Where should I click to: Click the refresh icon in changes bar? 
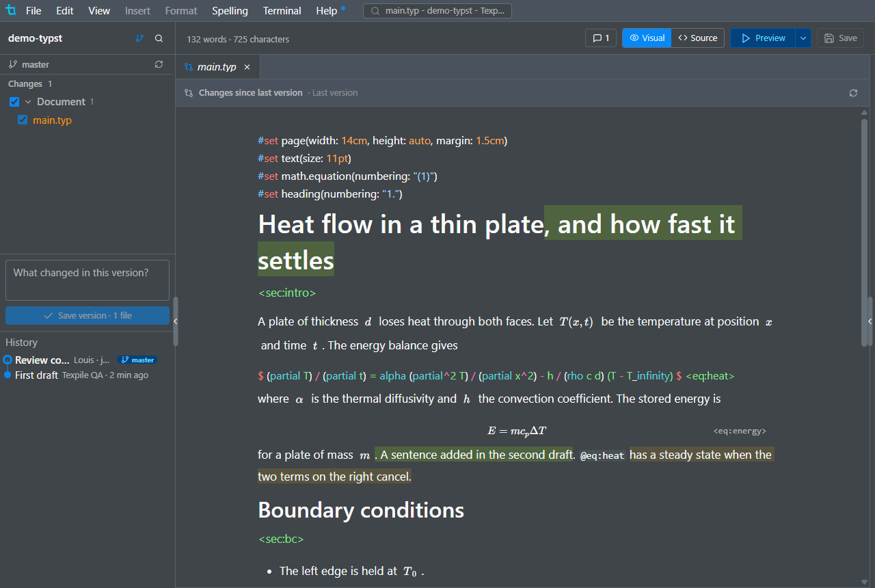pyautogui.click(x=853, y=93)
